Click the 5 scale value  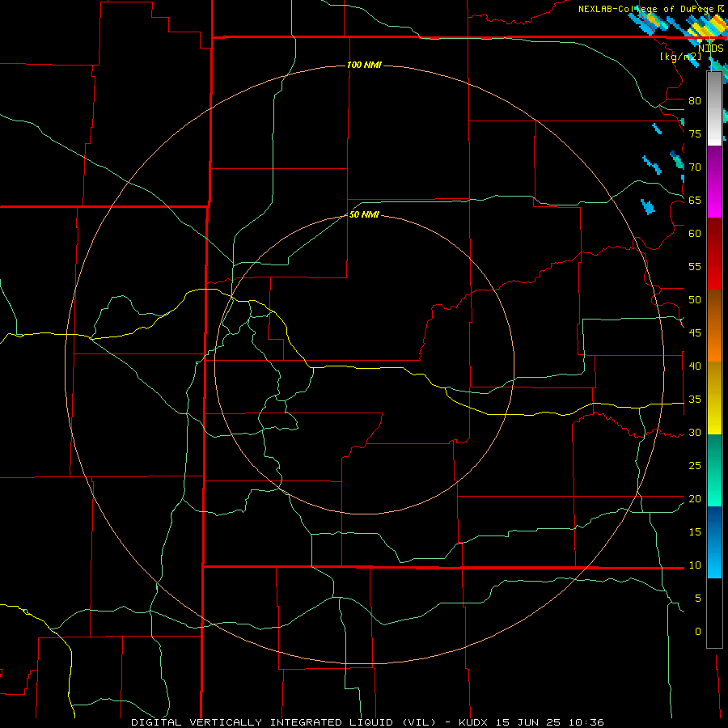tap(698, 598)
